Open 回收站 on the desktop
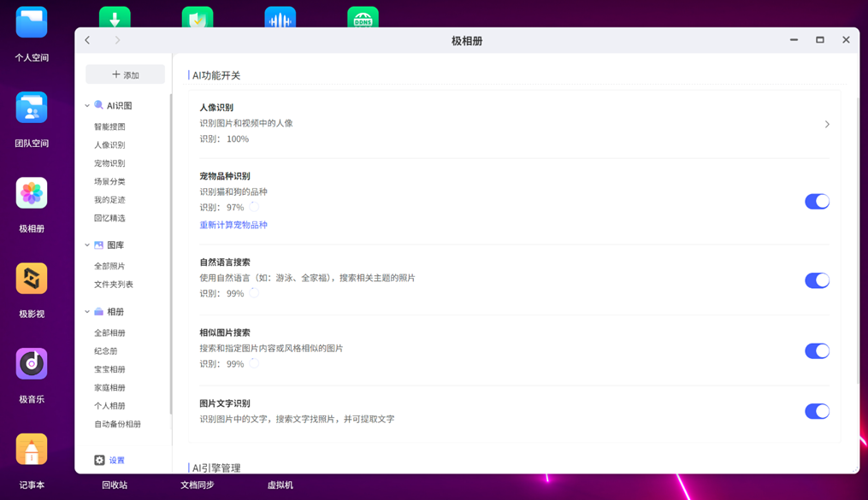 click(115, 485)
